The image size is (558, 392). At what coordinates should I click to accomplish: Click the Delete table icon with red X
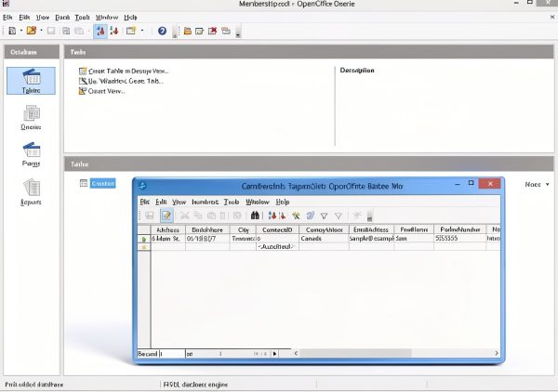pyautogui.click(x=212, y=31)
